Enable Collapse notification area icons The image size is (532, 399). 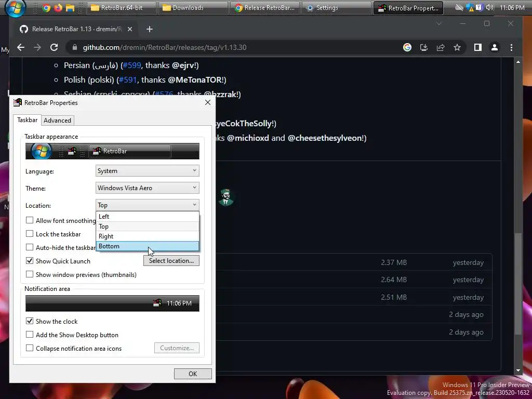pyautogui.click(x=30, y=348)
